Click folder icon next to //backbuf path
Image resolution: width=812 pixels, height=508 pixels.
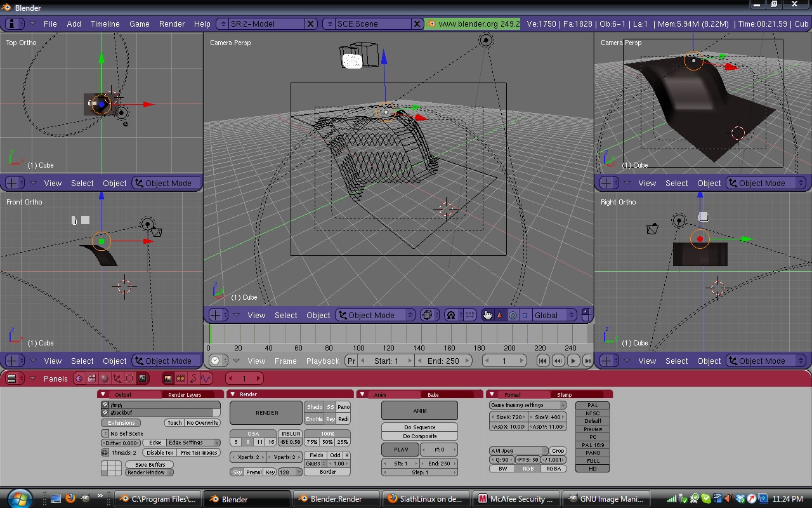click(105, 413)
